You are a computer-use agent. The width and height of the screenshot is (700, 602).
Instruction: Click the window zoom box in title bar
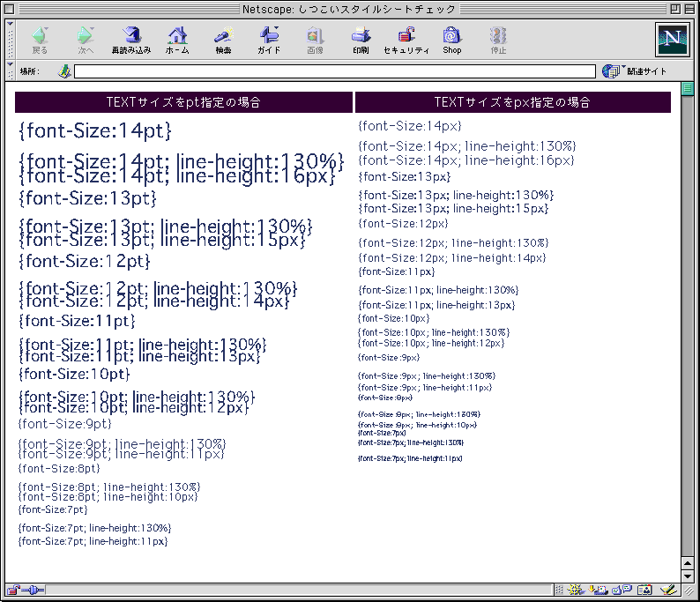(x=675, y=9)
